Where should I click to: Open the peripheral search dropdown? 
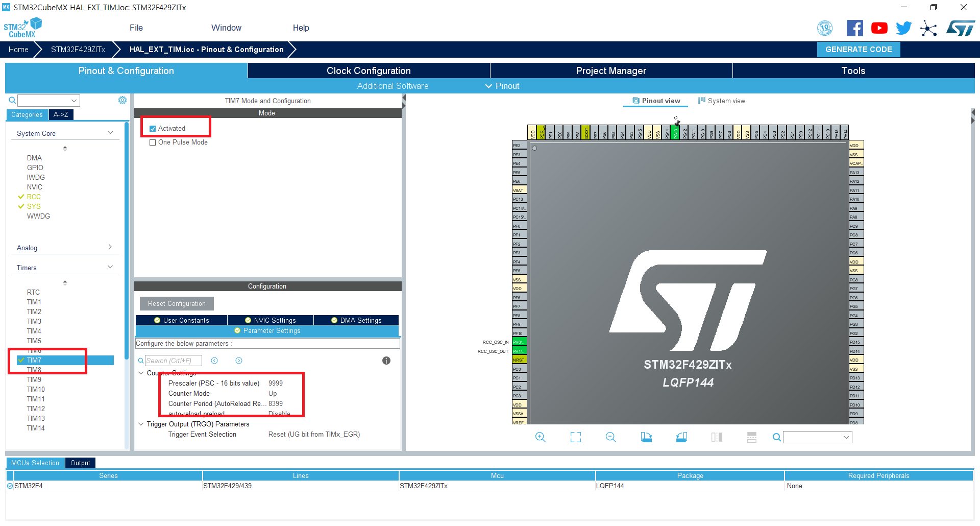tap(74, 101)
